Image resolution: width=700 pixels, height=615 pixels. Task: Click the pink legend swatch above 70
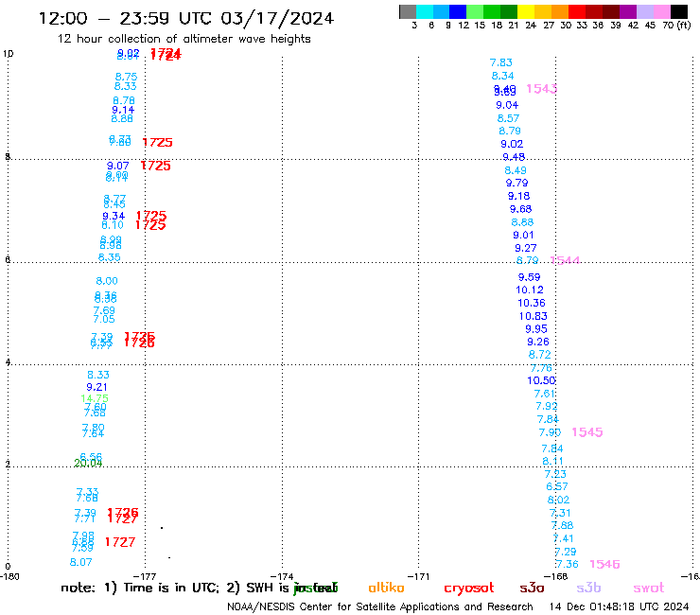(661, 11)
